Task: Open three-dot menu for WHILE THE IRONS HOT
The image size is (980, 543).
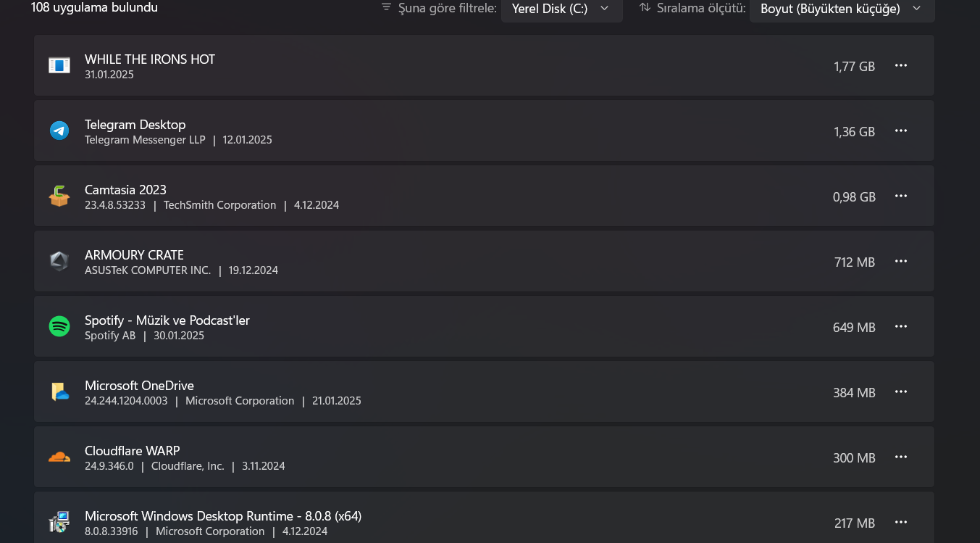Action: (901, 66)
